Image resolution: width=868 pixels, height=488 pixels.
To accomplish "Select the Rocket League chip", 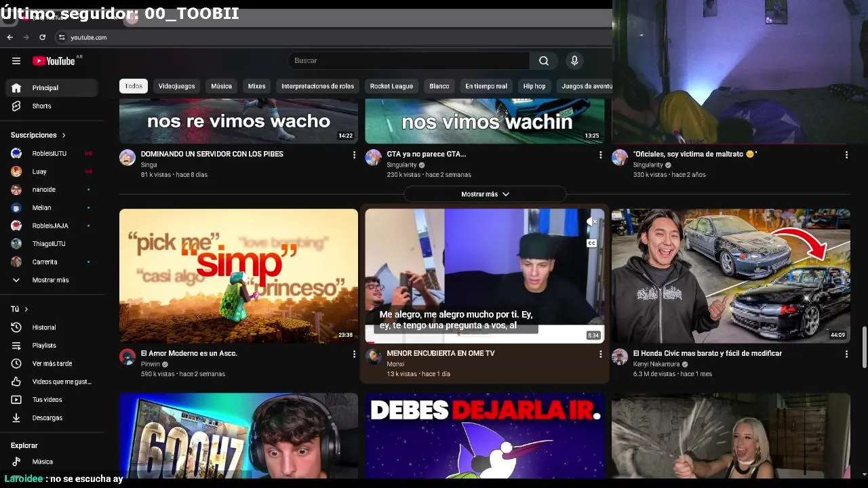I will (391, 86).
